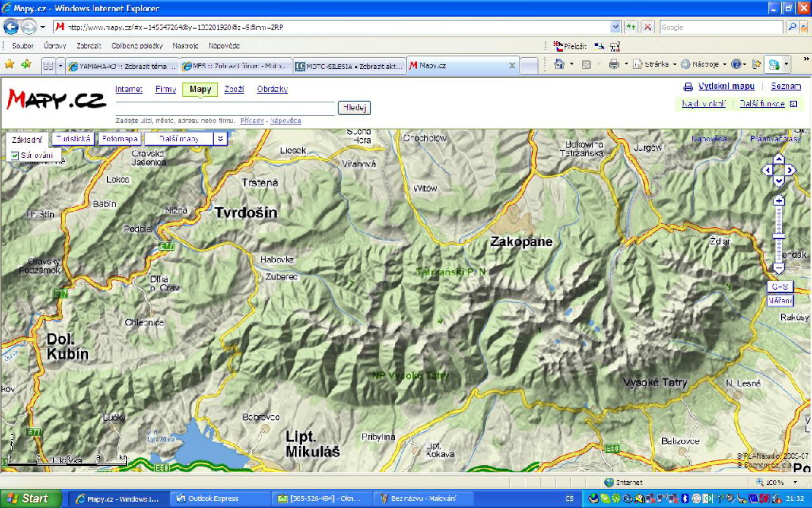Viewport: 812px width, 508px height.
Task: Open the address bar history dropdown
Action: pyautogui.click(x=615, y=27)
